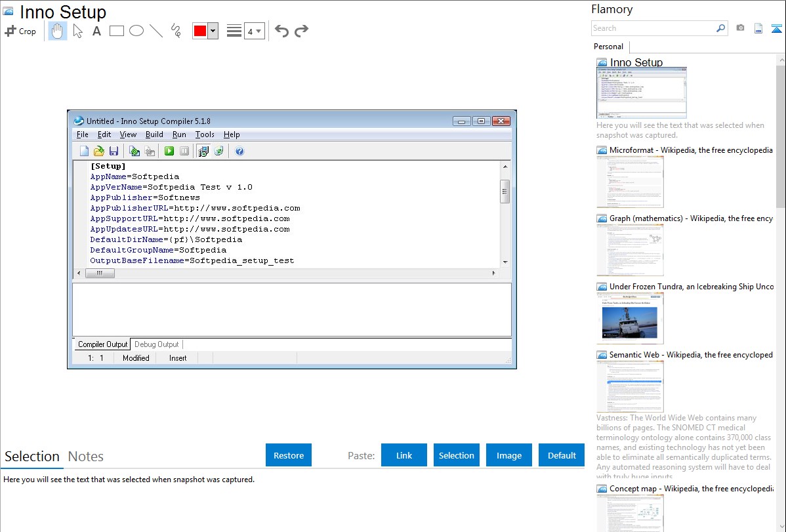786x532 pixels.
Task: Click the line thickness icon
Action: pos(234,31)
